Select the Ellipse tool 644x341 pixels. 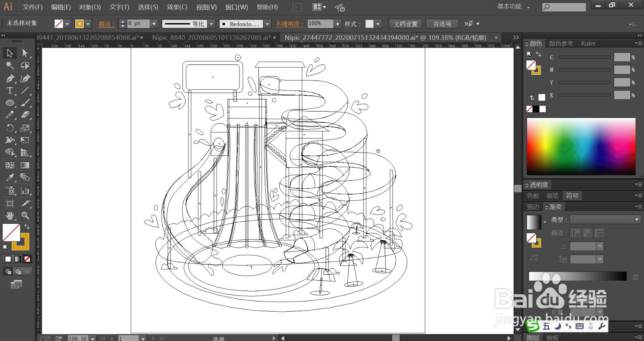point(10,103)
